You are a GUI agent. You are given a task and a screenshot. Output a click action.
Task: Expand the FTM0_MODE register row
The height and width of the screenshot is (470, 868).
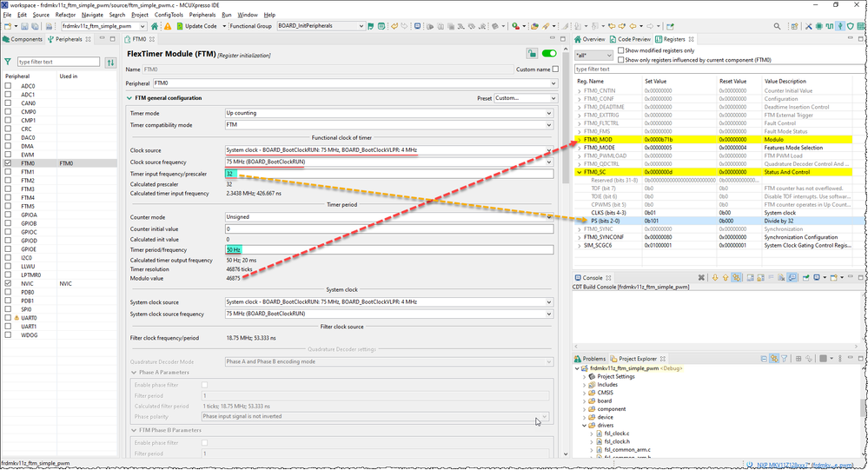(580, 148)
